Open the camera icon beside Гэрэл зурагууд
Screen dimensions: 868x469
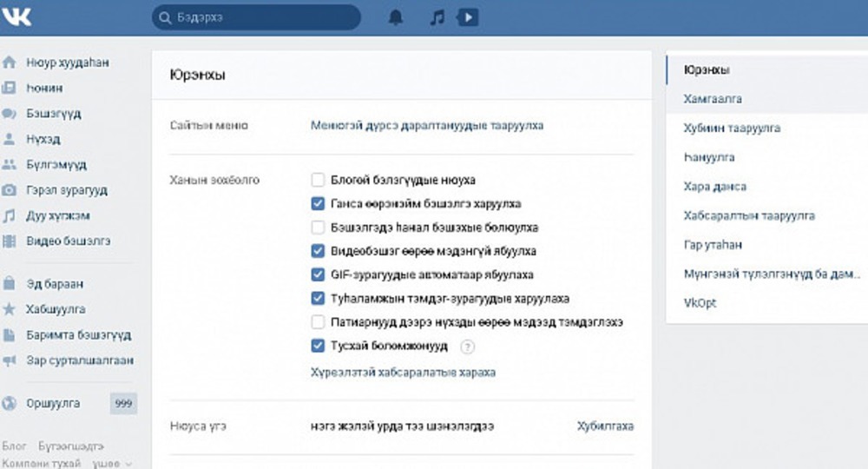click(9, 190)
